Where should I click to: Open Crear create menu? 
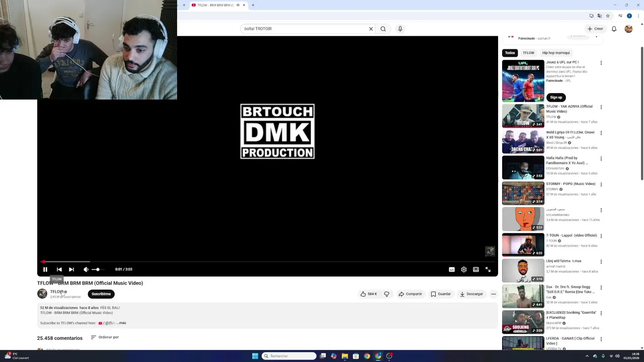(x=595, y=29)
